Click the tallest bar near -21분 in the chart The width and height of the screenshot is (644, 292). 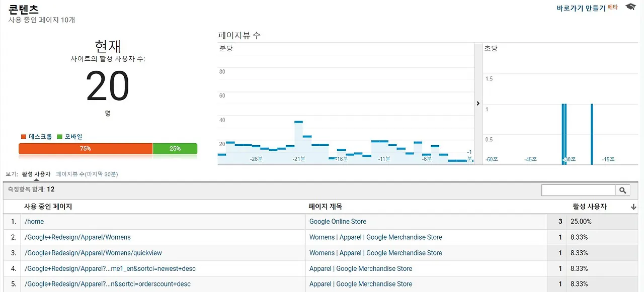coord(298,143)
